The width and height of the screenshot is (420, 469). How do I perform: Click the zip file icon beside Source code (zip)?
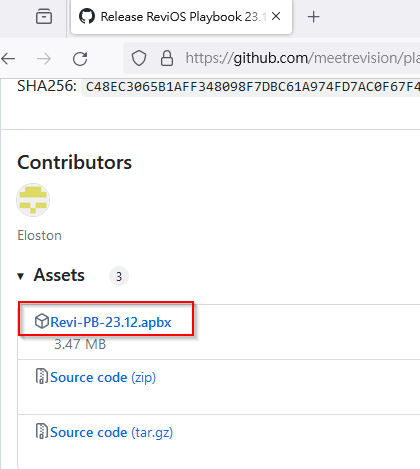42,376
